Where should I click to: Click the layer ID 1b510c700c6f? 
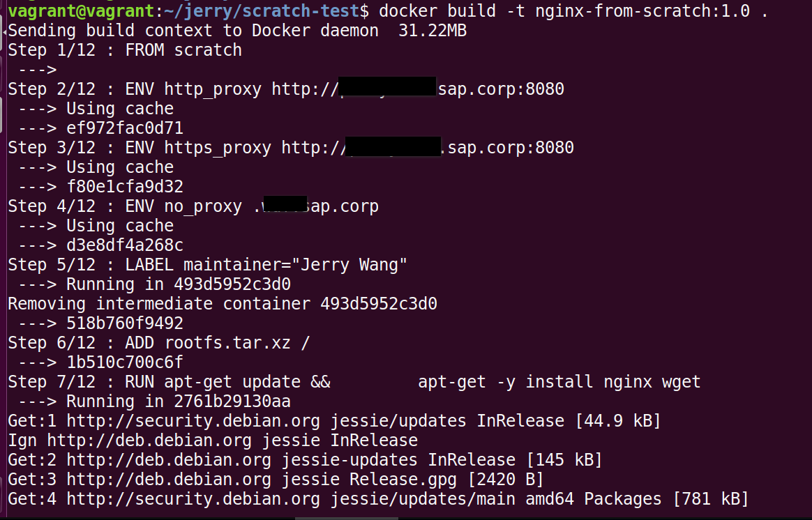pos(125,362)
